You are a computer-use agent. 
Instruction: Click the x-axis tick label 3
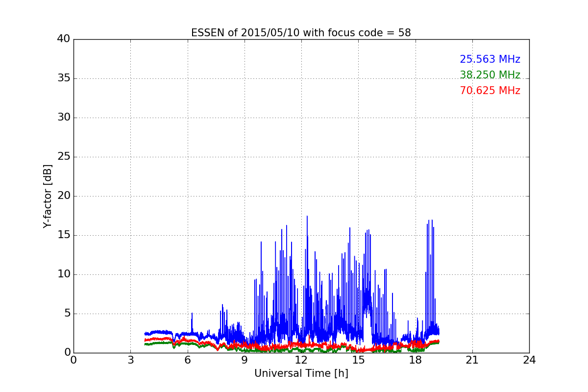click(x=130, y=360)
